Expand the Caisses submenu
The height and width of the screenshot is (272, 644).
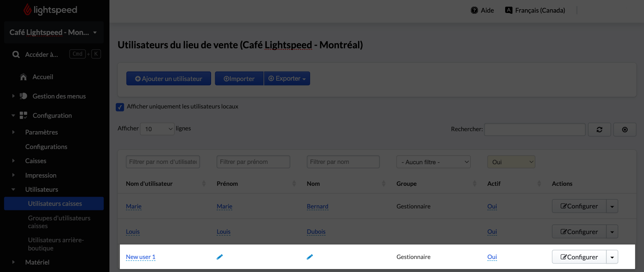coord(13,161)
